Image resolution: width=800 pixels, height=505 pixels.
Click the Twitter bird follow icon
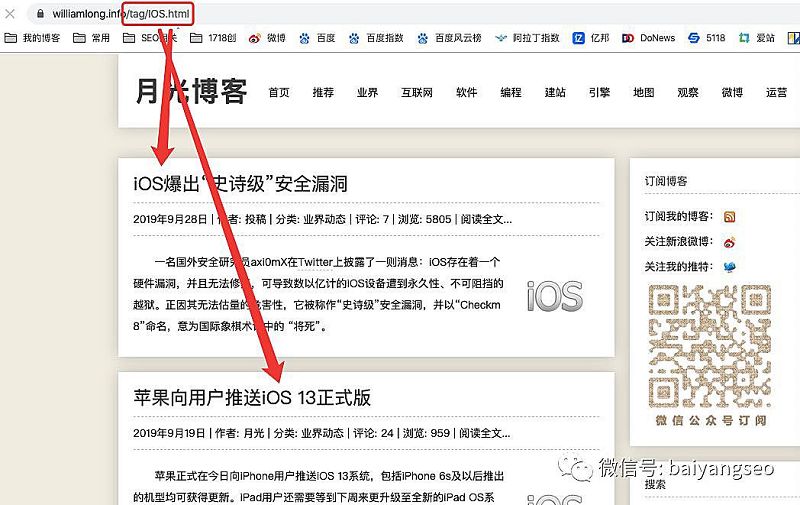pyautogui.click(x=730, y=267)
